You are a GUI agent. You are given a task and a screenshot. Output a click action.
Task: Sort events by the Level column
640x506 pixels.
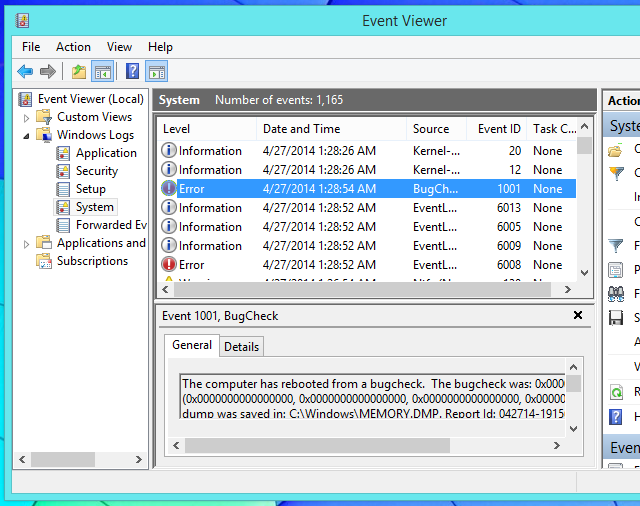pyautogui.click(x=207, y=129)
